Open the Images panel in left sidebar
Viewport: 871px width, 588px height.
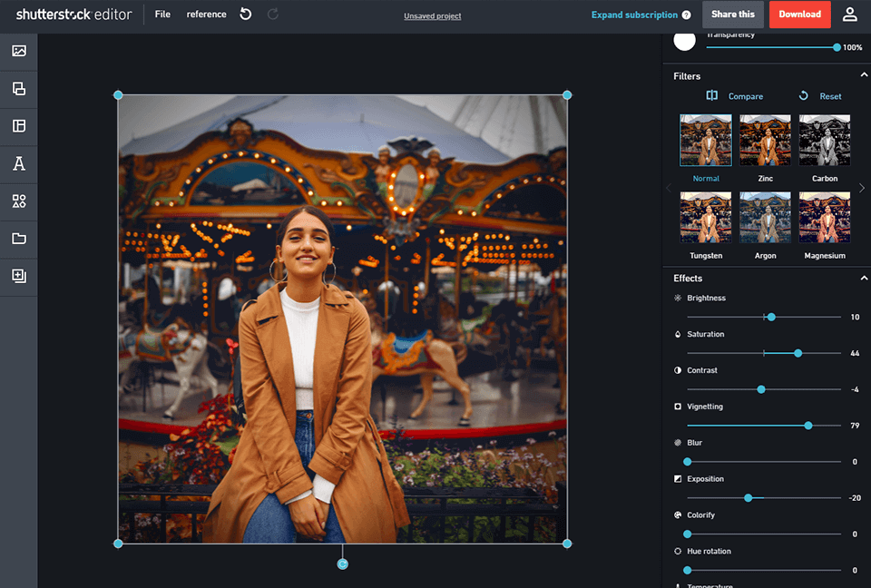pos(18,51)
